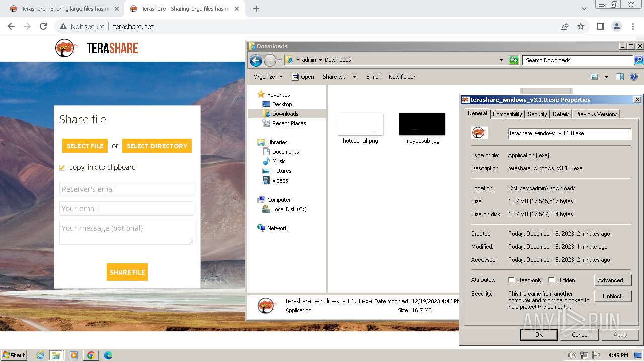
Task: Select the General tab
Action: click(477, 113)
